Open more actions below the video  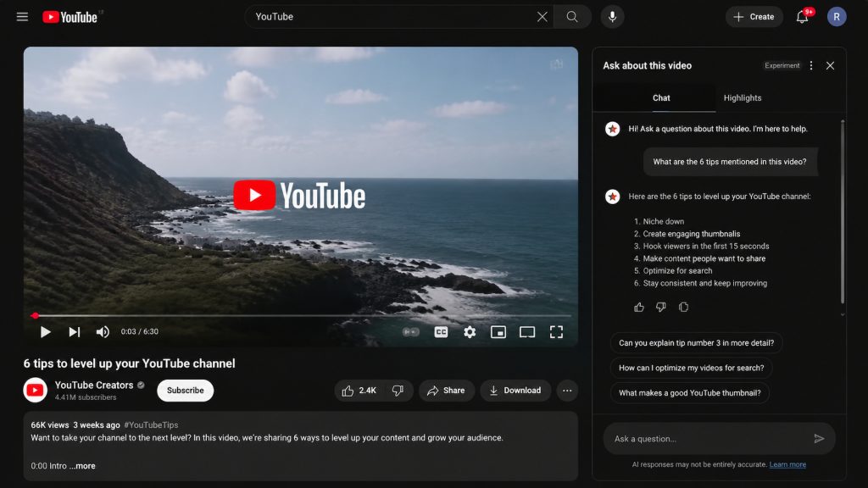[567, 391]
